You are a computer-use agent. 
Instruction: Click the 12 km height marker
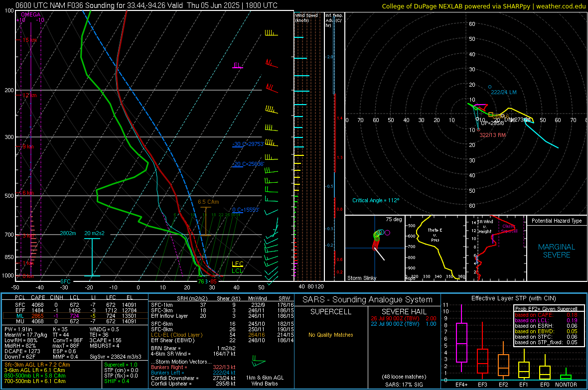29,95
